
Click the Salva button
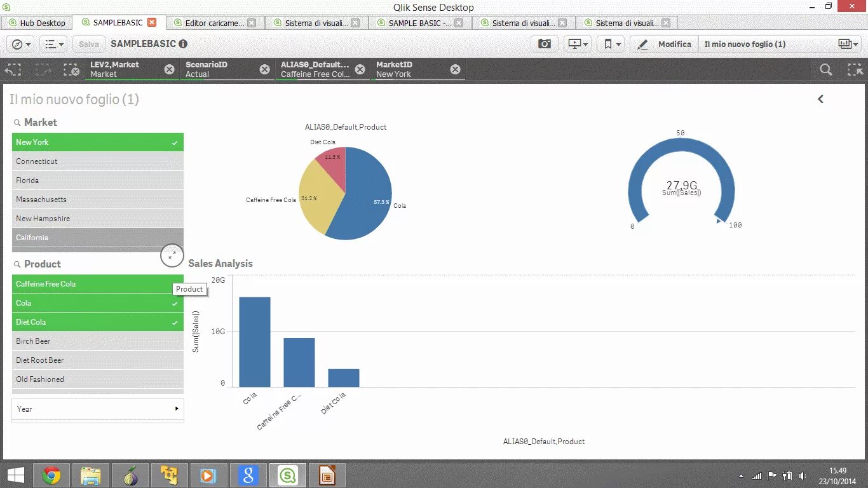point(89,44)
